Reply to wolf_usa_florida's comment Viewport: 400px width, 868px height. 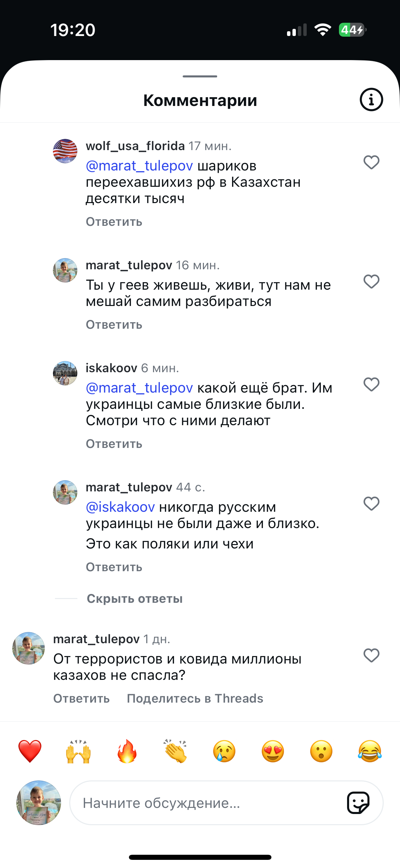(x=114, y=222)
